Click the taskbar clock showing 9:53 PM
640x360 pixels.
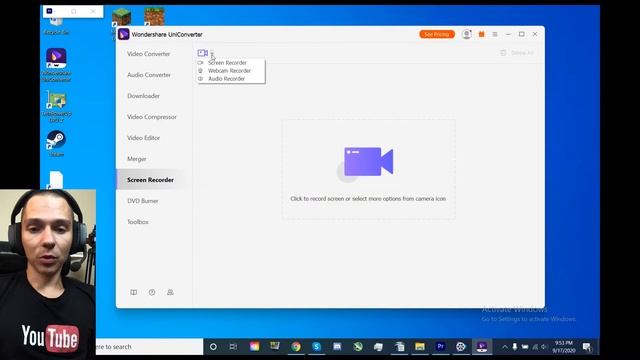(564, 347)
